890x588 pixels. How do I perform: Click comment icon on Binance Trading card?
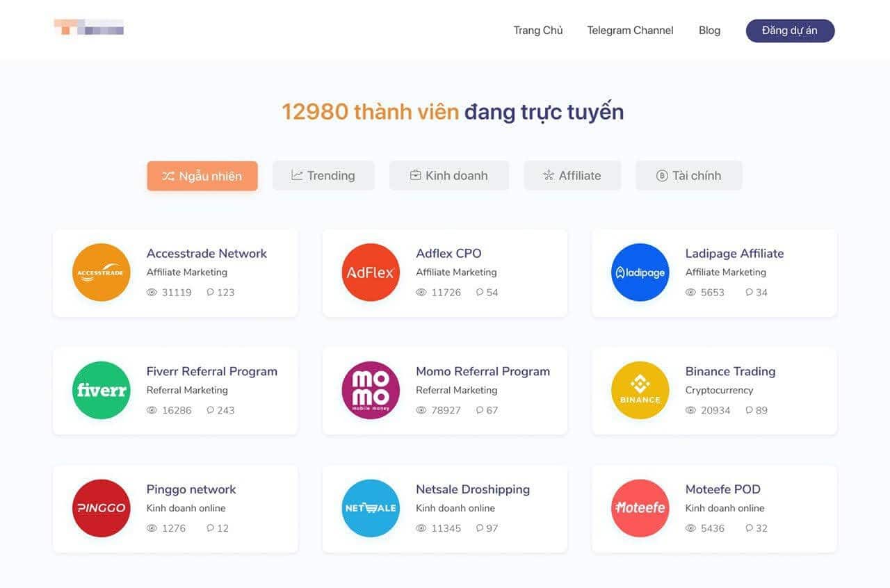coord(749,411)
